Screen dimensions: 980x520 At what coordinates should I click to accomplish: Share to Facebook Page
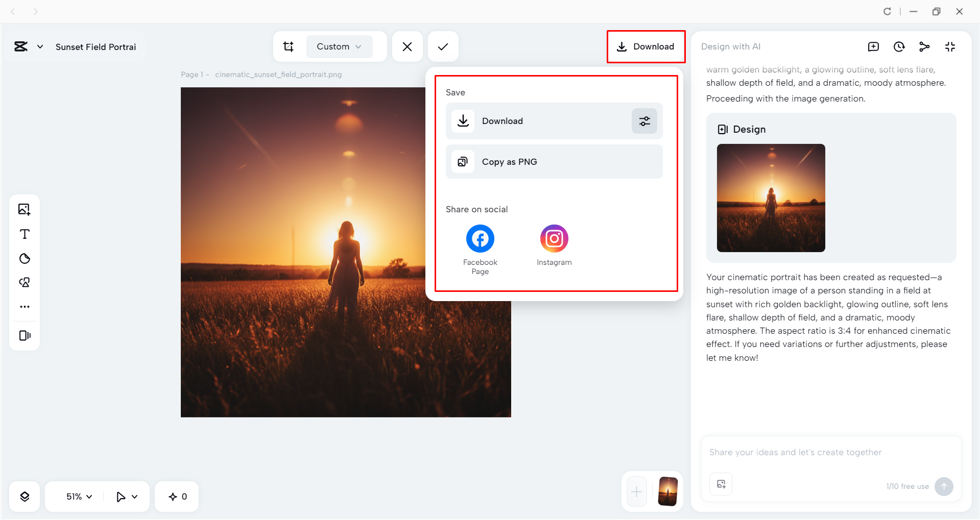click(480, 250)
